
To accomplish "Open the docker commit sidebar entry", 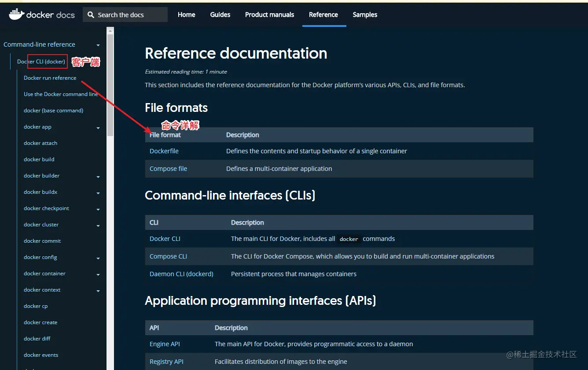I will 42,241.
